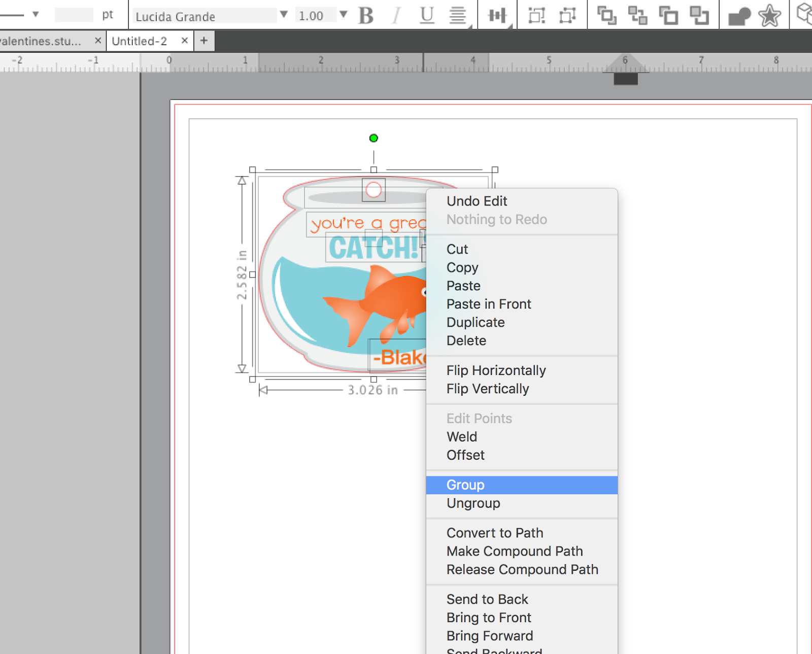Select the character spacing tool icon

pyautogui.click(x=496, y=15)
